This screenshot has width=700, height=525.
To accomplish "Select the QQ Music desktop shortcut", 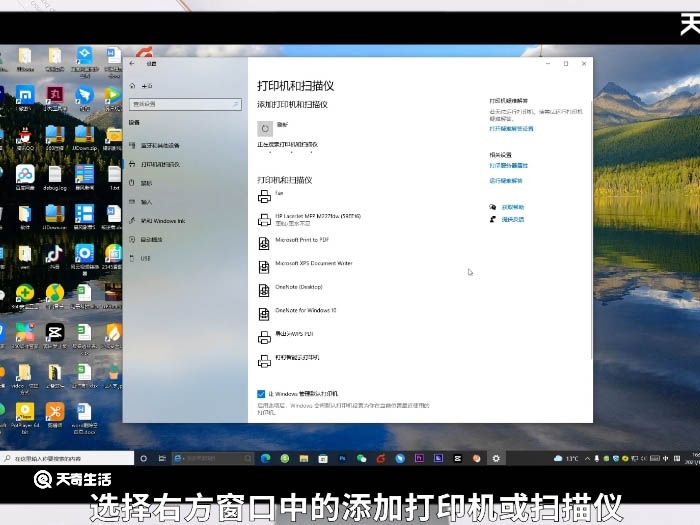I will (x=54, y=296).
